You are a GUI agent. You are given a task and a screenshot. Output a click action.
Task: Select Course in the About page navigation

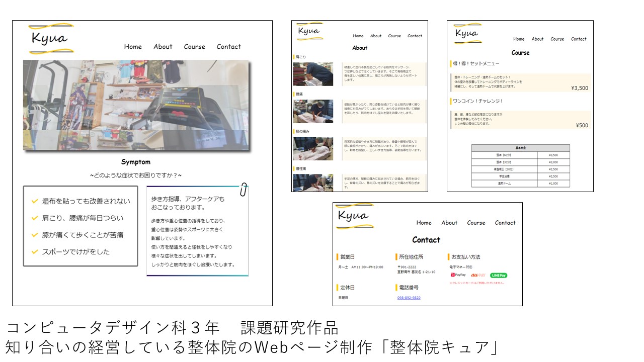point(394,36)
